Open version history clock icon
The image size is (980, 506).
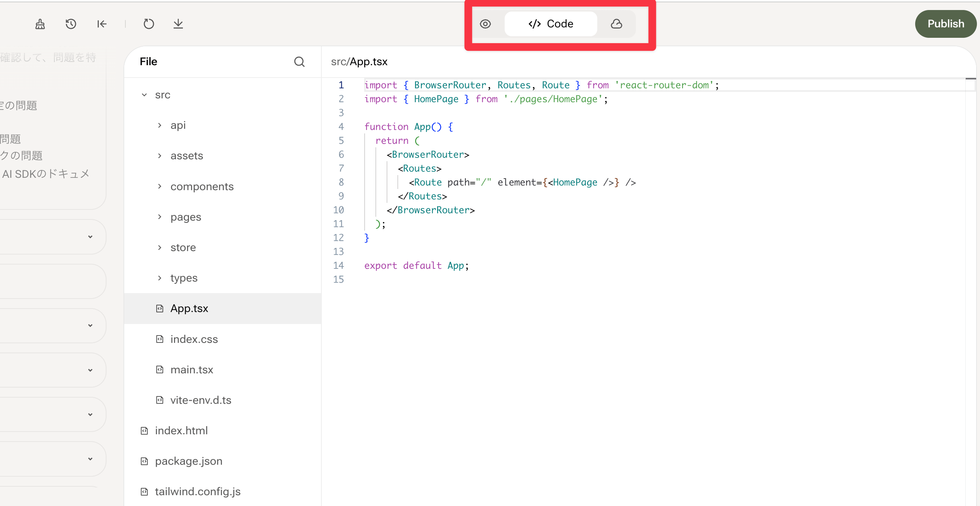coord(71,24)
